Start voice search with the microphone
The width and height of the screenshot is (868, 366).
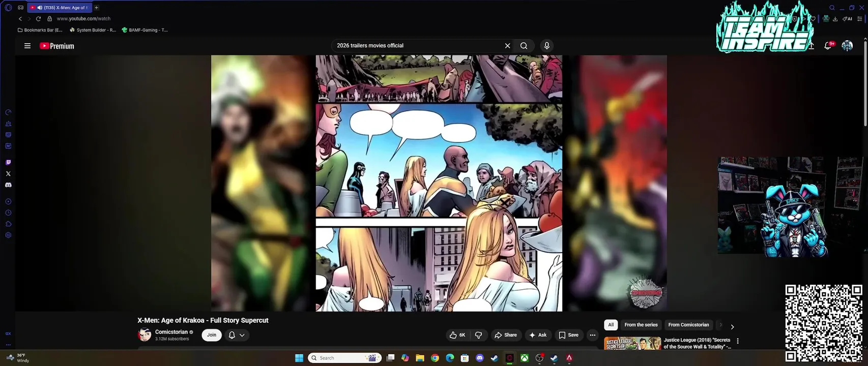click(x=546, y=46)
